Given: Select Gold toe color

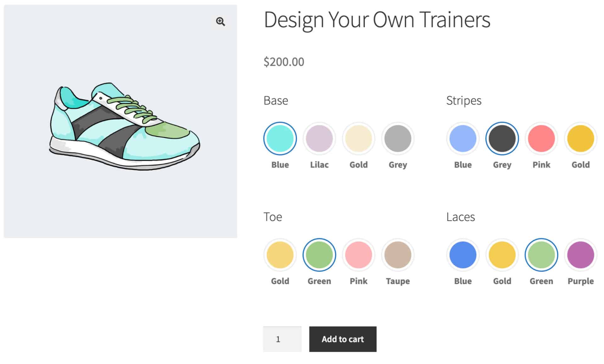Looking at the screenshot, I should 280,255.
